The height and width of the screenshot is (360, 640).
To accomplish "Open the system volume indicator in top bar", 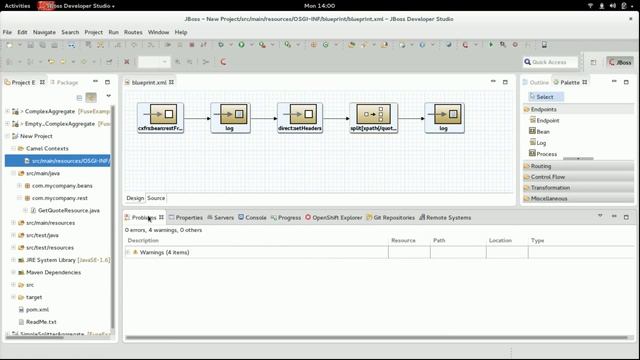I will (612, 6).
